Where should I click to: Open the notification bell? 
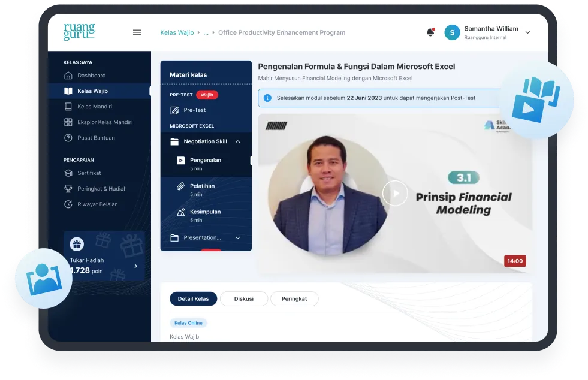(430, 32)
